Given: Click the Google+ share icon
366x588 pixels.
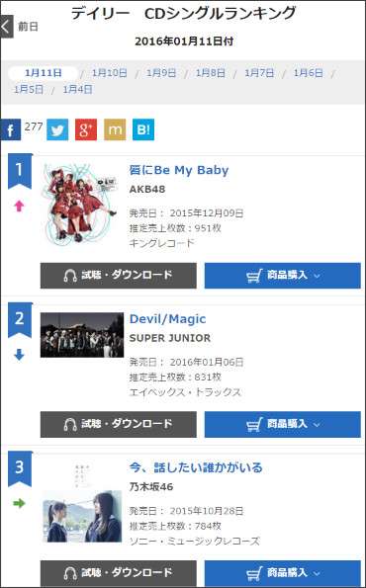Looking at the screenshot, I should coord(86,129).
